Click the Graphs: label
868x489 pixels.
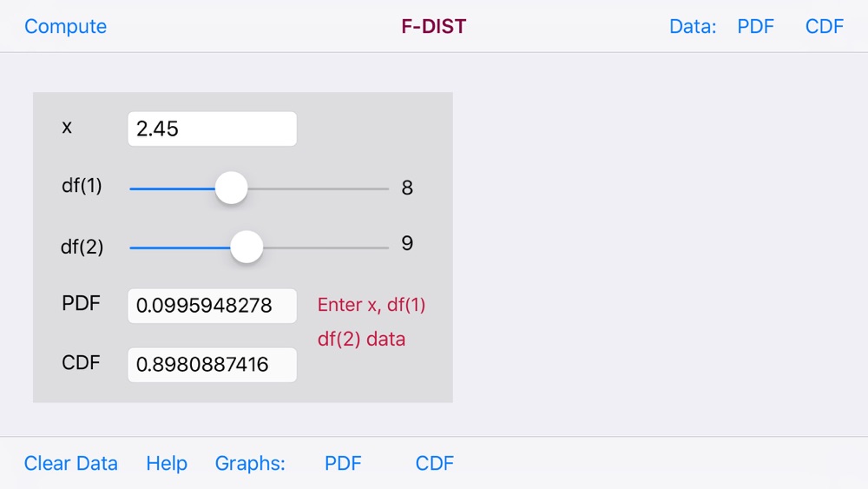pyautogui.click(x=250, y=463)
